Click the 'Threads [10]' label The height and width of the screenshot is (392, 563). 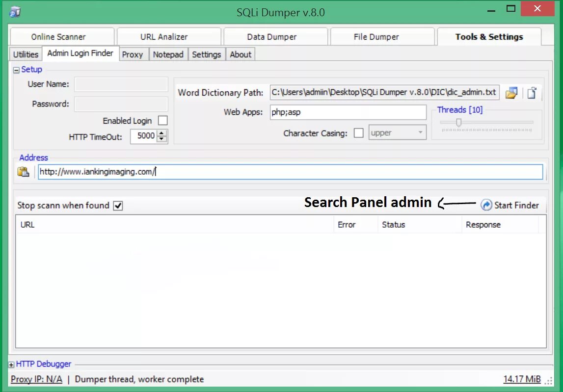click(460, 110)
